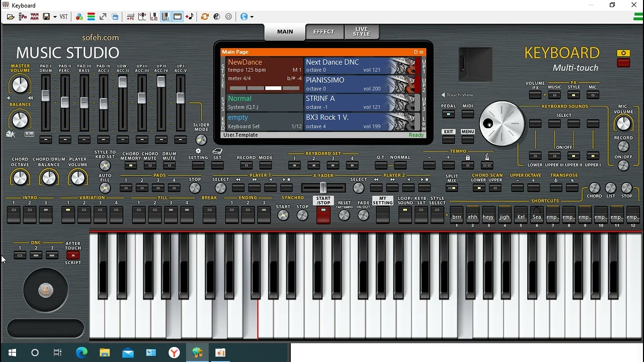Collapse the Touch View arrow
644x362 pixels.
coord(443,95)
